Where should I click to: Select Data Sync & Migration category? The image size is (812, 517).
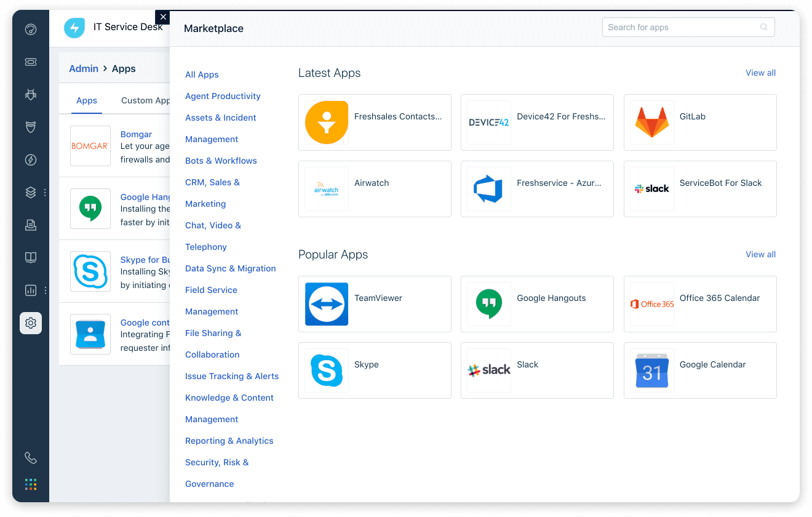point(230,268)
